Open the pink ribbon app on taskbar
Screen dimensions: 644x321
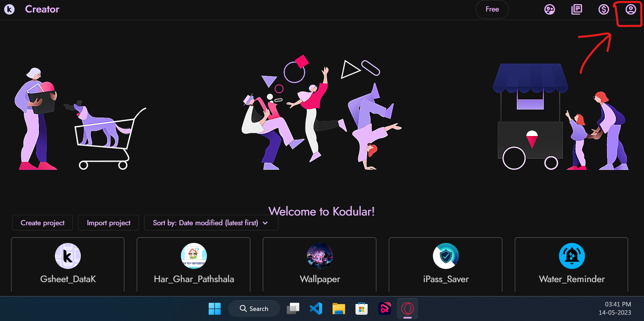384,309
